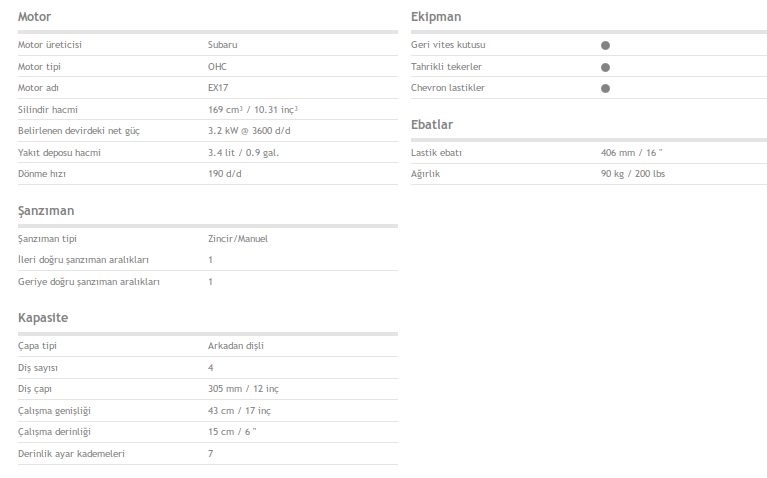767x478 pixels.
Task: Click the Tahrikli tekerler dot indicator
Action: point(605,68)
